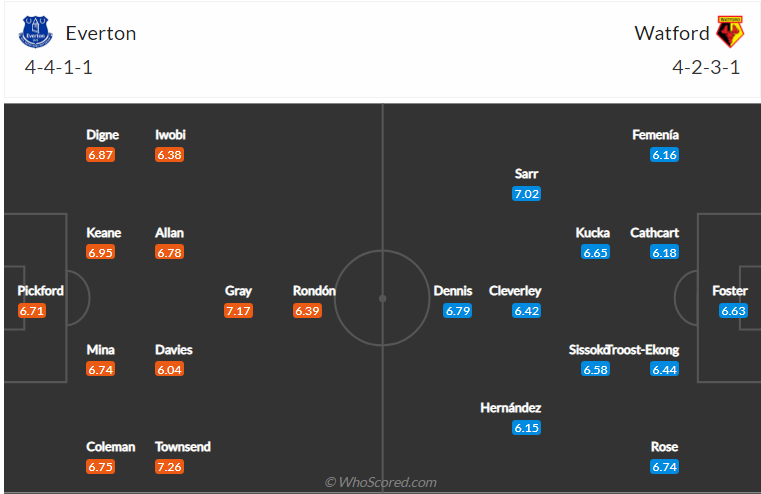Image resolution: width=761 pixels, height=494 pixels.
Task: Open the player name Hernández
Action: [x=511, y=408]
